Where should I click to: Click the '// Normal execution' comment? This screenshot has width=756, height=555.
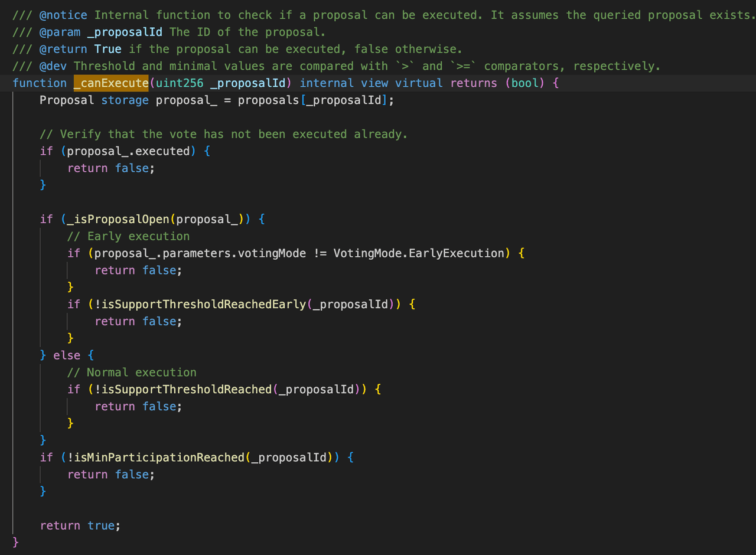tap(132, 373)
